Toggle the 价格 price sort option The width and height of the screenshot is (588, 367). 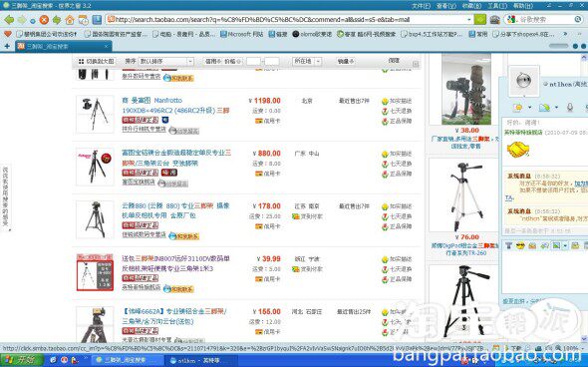coord(233,61)
